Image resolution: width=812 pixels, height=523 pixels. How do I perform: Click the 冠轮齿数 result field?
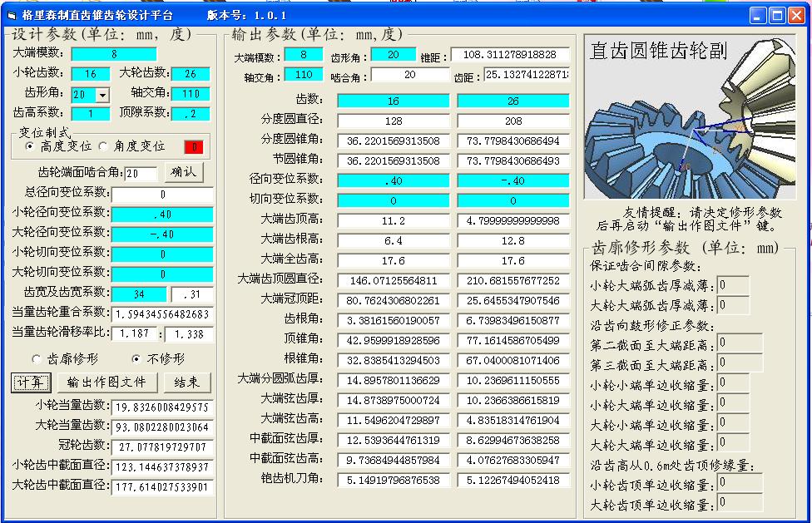[162, 447]
